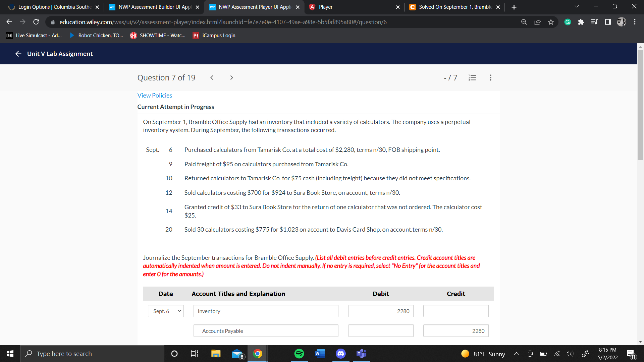Screen dimensions: 644x362
Task: Open iCampus Login bookmark
Action: click(x=214, y=36)
